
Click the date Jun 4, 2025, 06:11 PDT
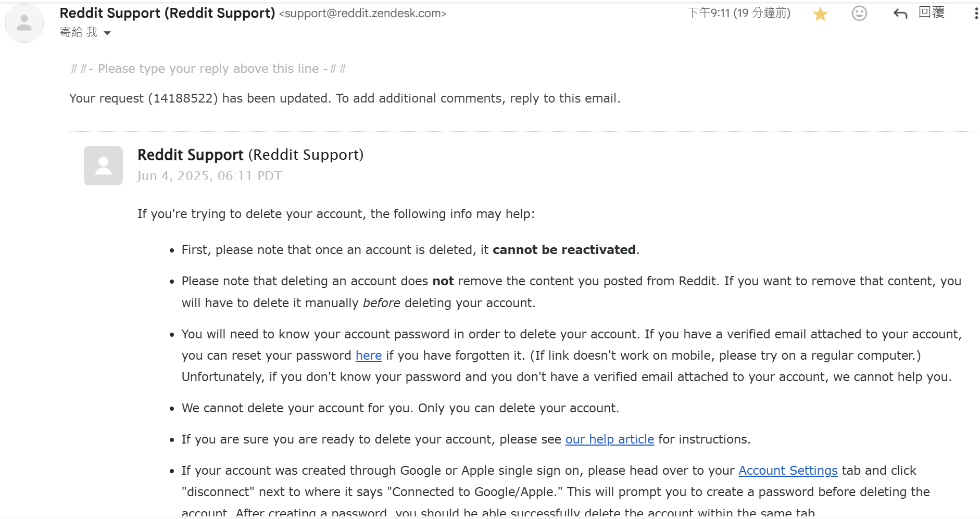(209, 176)
